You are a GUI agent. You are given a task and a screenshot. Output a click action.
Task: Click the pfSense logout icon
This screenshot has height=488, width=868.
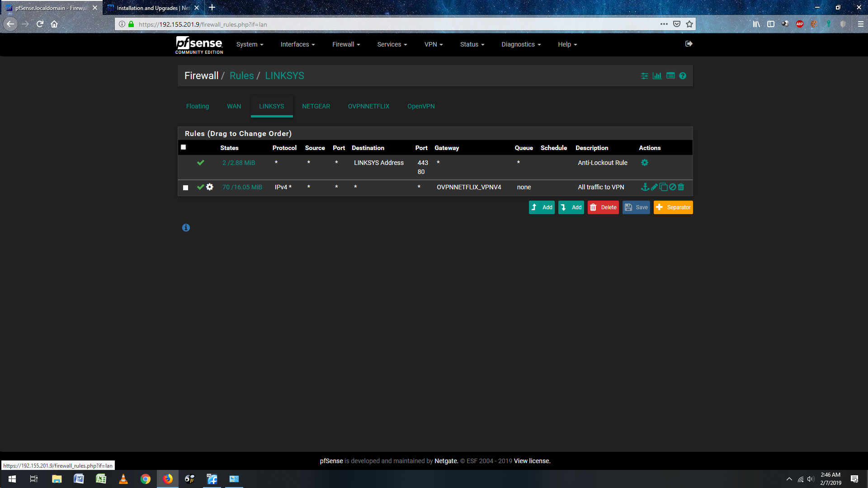tap(689, 44)
